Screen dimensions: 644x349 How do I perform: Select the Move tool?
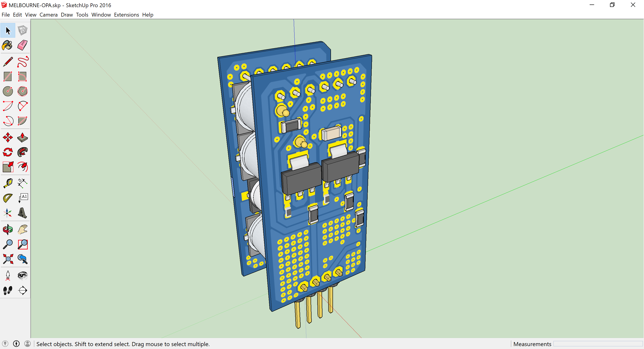coord(8,137)
